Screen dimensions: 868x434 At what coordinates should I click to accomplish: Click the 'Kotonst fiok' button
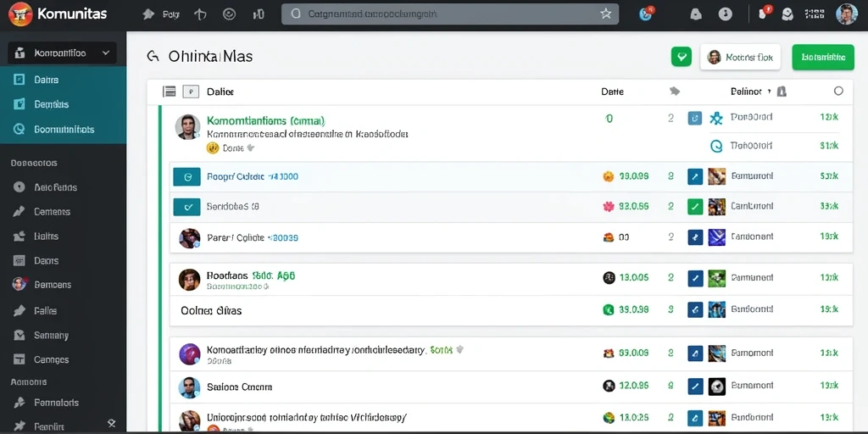(740, 57)
